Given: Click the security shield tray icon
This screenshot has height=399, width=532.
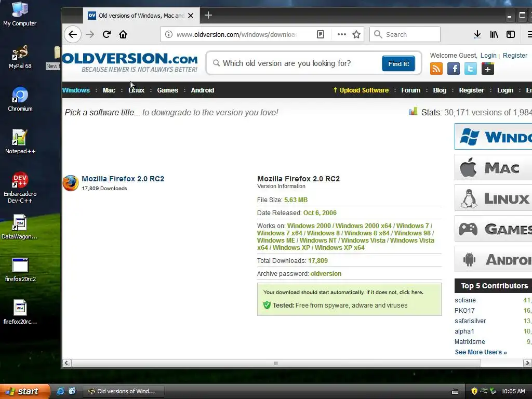Looking at the screenshot, I should pos(474,391).
